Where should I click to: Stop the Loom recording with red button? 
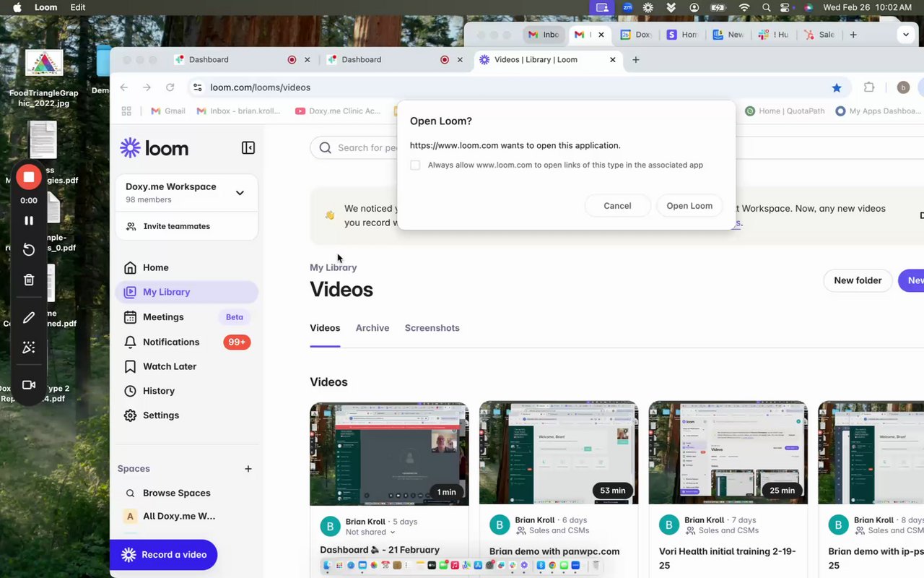[x=29, y=176]
